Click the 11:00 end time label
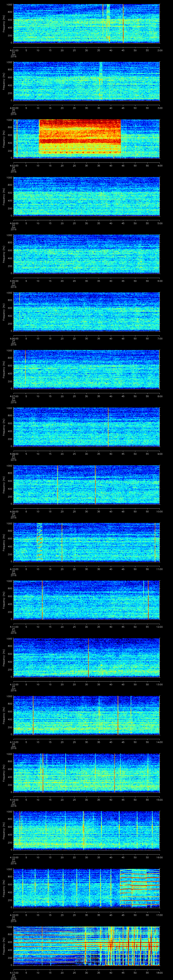This screenshot has width=173, height=980. 160,569
